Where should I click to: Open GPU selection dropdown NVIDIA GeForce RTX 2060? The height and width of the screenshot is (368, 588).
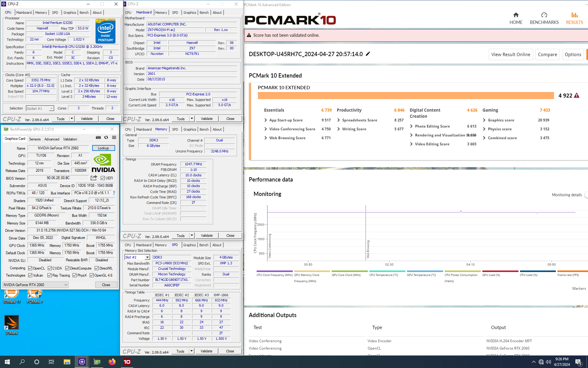(35, 285)
